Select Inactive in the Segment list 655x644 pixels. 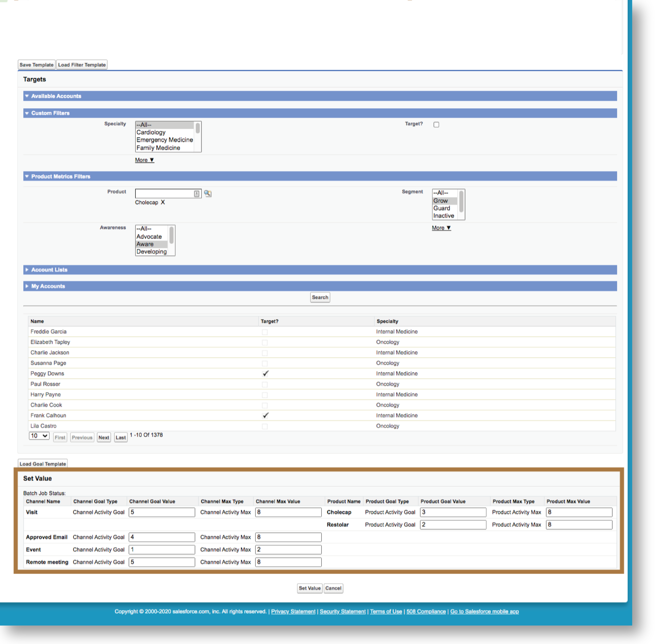(x=445, y=216)
